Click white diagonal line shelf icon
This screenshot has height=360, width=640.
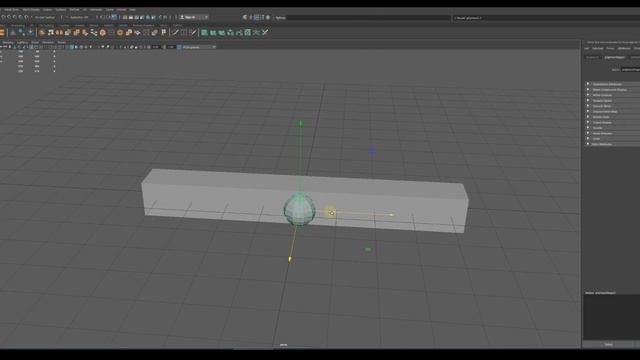coord(175,32)
